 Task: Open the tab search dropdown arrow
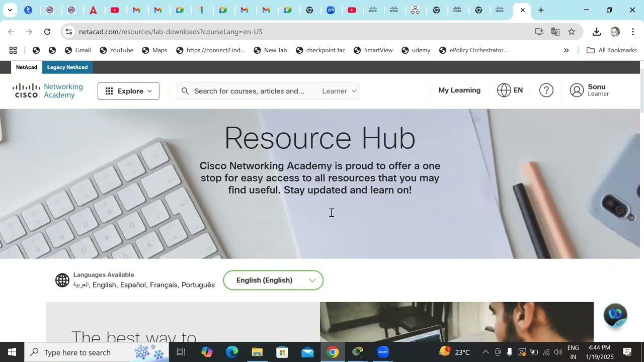(10, 10)
